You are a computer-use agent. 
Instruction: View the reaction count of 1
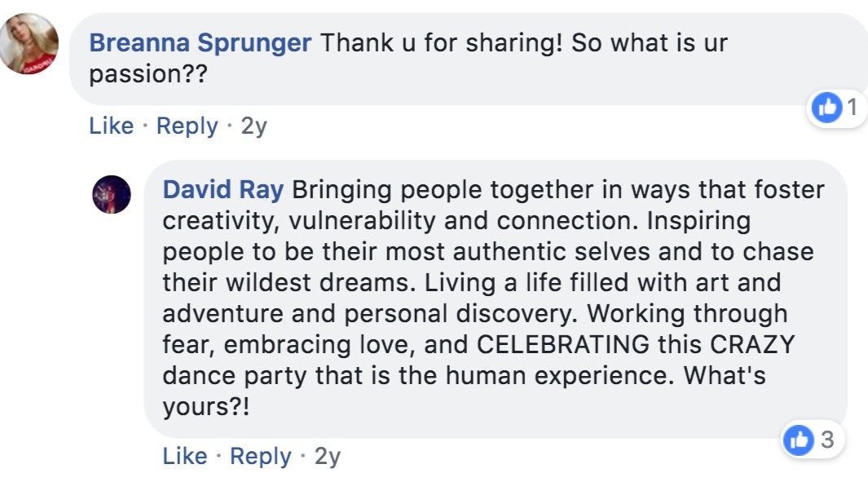click(852, 108)
